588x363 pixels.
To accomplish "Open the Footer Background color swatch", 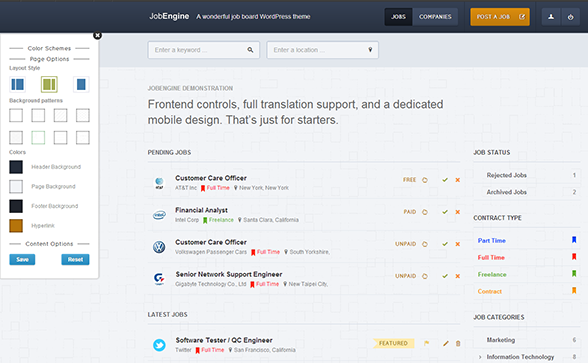I will tap(16, 206).
